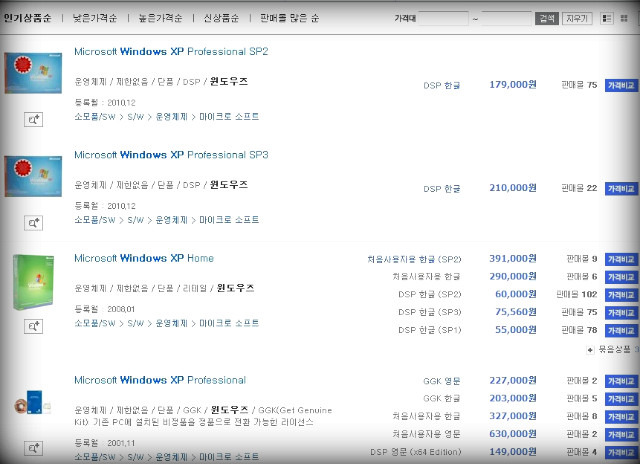Image resolution: width=640 pixels, height=464 pixels.
Task: Click the minimum price input field
Action: [443, 18]
